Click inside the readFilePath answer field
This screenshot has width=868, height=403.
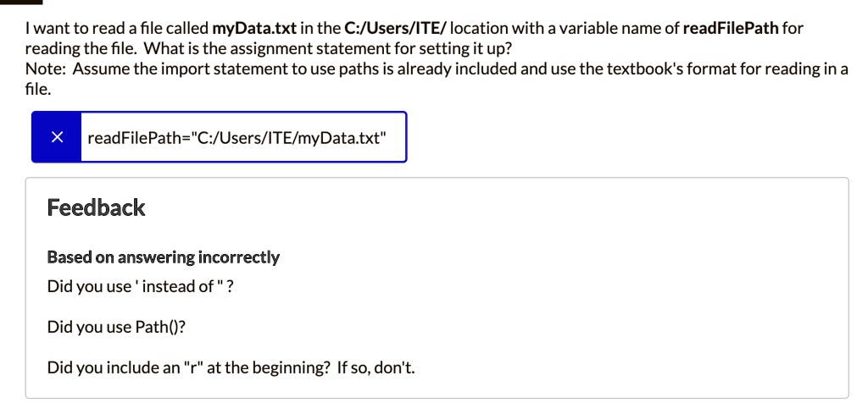click(243, 137)
